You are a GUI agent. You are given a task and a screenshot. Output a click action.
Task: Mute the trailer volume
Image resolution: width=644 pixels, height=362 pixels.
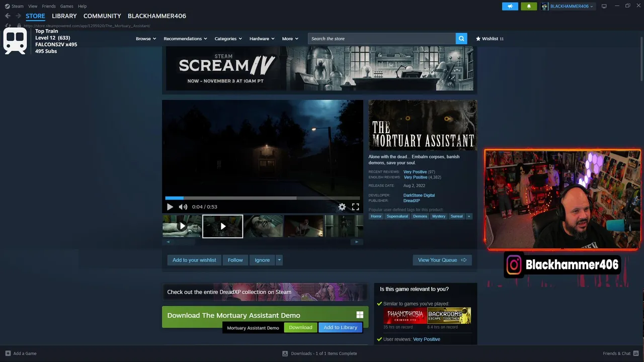tap(183, 207)
